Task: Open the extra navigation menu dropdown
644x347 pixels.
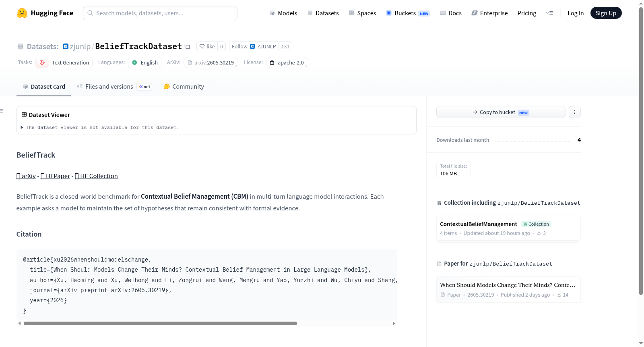Action: (x=549, y=13)
